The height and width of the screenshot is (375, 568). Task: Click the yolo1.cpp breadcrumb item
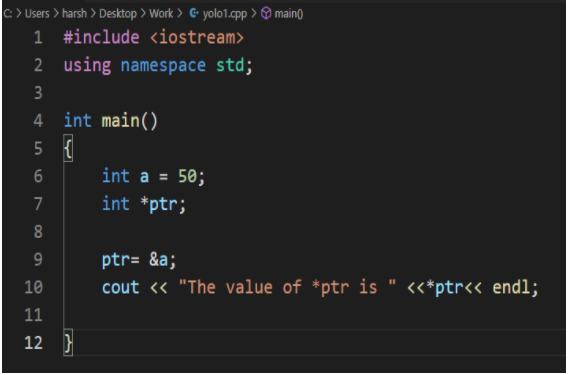click(225, 14)
